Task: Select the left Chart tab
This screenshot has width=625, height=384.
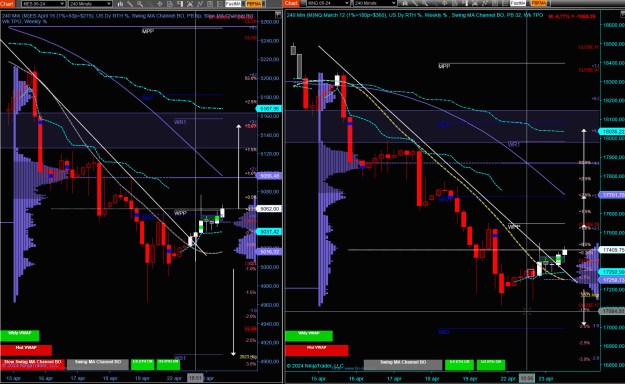Action: [7, 4]
